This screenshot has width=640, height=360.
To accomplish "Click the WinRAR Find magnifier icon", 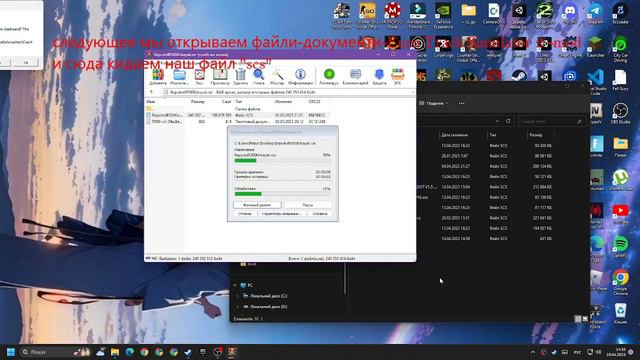I will click(258, 77).
